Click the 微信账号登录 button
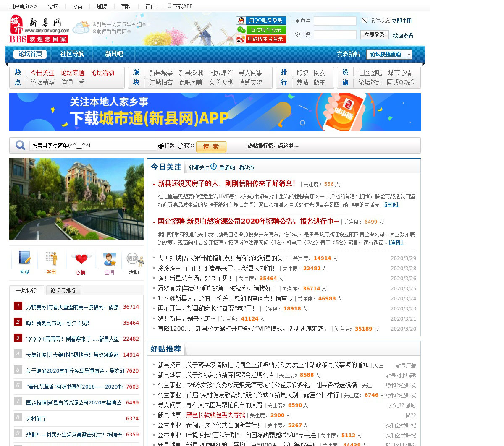 (x=261, y=30)
